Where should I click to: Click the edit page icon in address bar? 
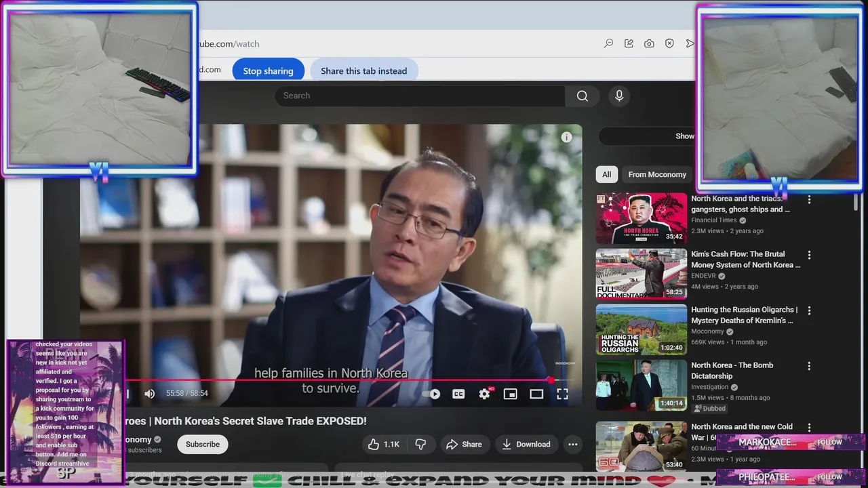(x=629, y=43)
